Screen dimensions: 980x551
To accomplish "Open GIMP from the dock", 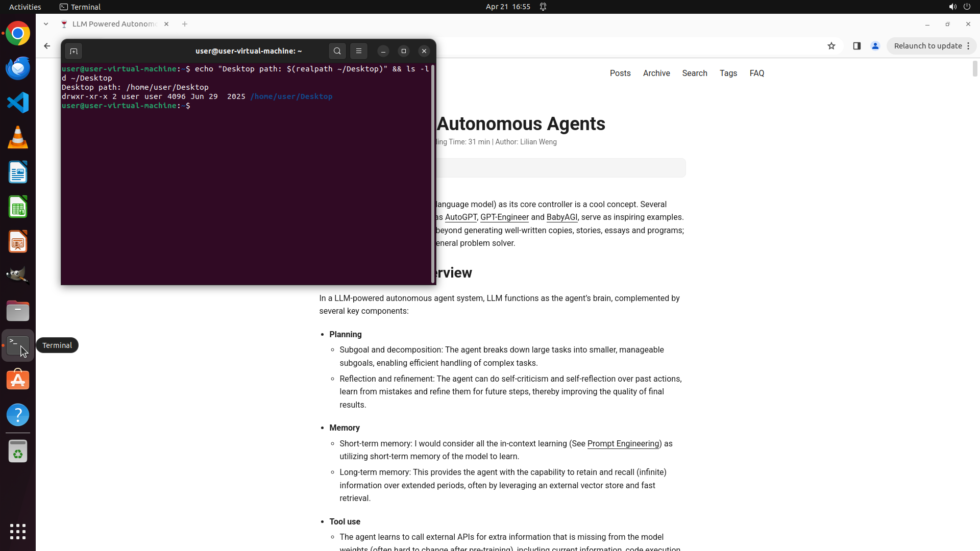I will click(18, 275).
